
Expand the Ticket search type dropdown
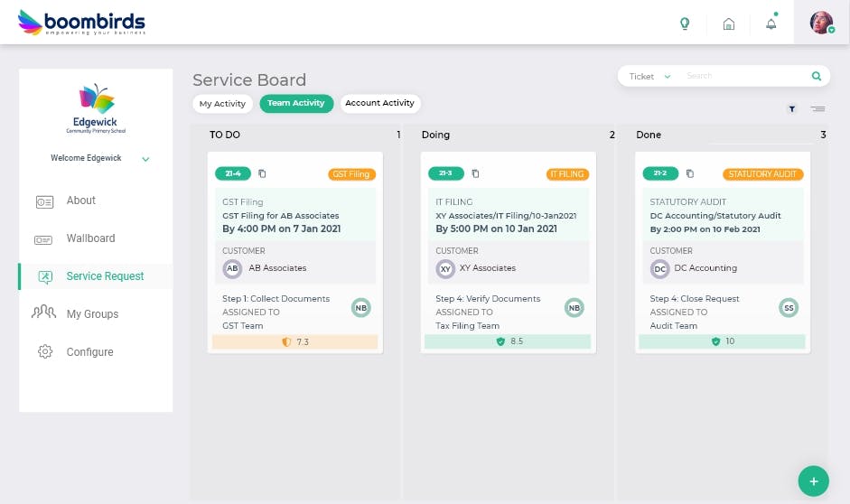[x=650, y=77]
